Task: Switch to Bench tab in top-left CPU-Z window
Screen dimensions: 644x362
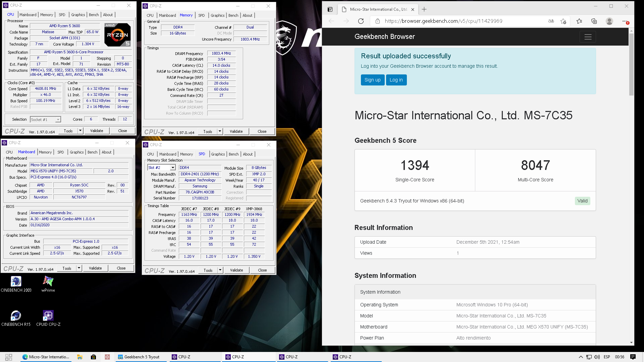Action: pyautogui.click(x=94, y=15)
